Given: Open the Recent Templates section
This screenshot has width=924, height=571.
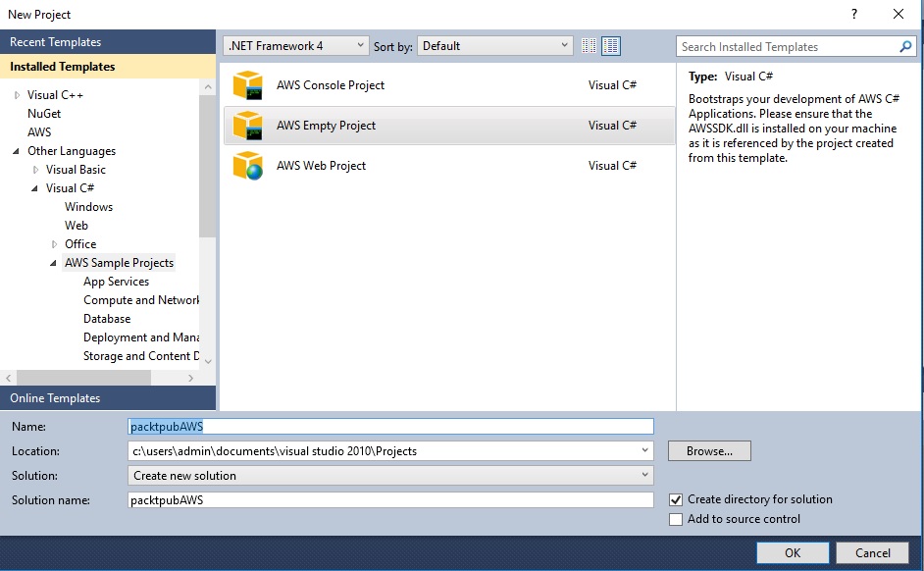Looking at the screenshot, I should pyautogui.click(x=108, y=42).
